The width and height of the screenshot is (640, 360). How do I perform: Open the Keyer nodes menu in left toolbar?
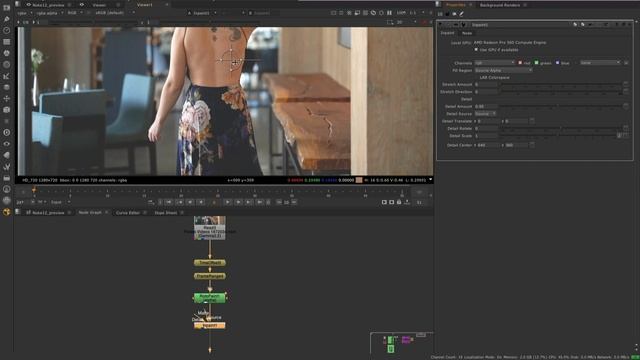click(7, 76)
